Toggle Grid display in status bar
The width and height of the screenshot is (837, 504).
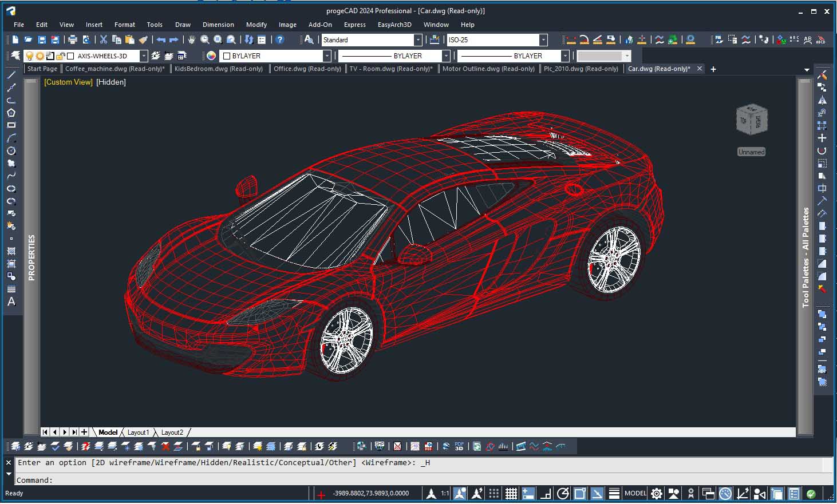(x=511, y=493)
